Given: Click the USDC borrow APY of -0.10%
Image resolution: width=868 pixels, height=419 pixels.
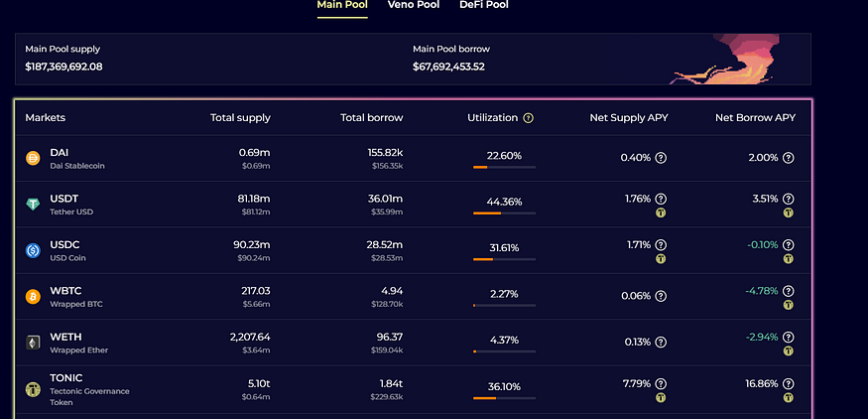Looking at the screenshot, I should (762, 245).
